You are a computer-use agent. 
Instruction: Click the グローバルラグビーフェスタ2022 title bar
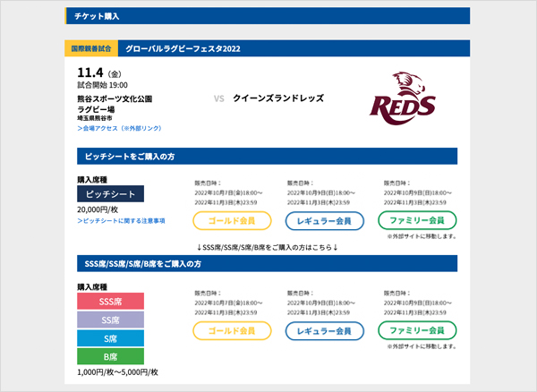pos(294,48)
